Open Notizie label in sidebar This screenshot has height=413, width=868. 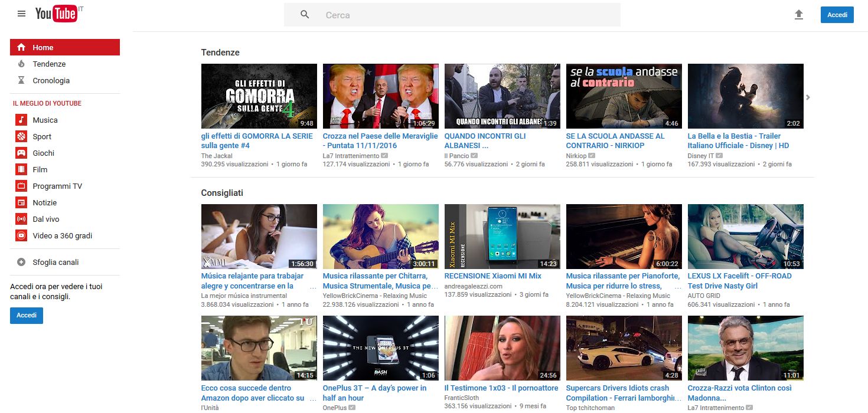[x=45, y=202]
